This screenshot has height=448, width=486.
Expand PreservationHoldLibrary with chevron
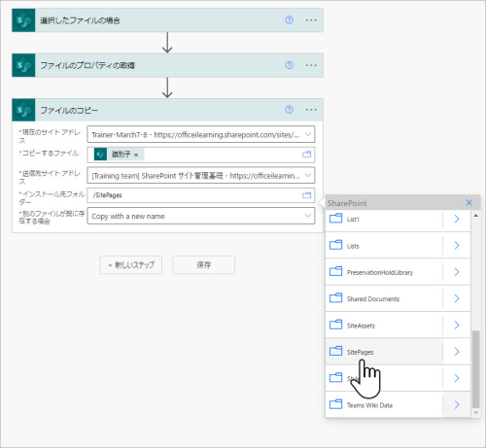(x=457, y=272)
